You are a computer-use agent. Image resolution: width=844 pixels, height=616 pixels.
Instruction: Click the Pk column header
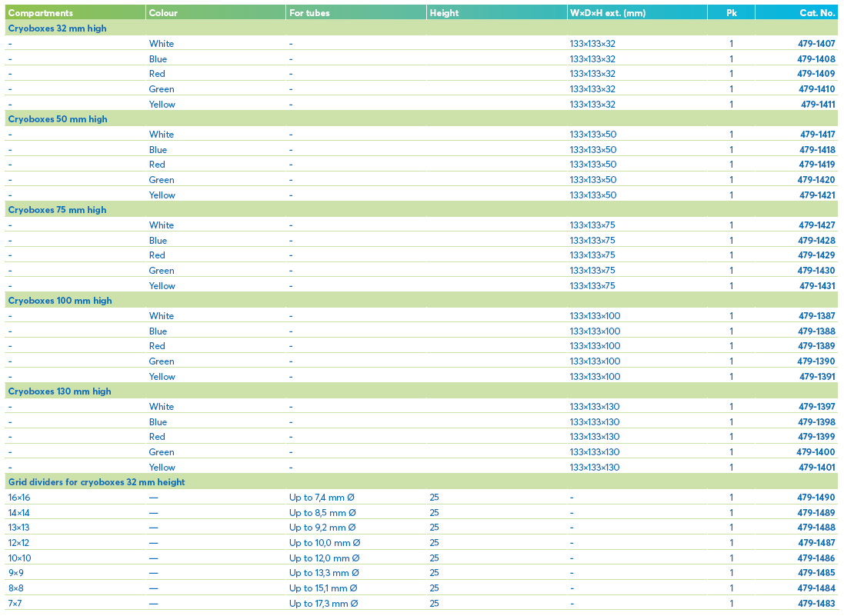pos(732,13)
